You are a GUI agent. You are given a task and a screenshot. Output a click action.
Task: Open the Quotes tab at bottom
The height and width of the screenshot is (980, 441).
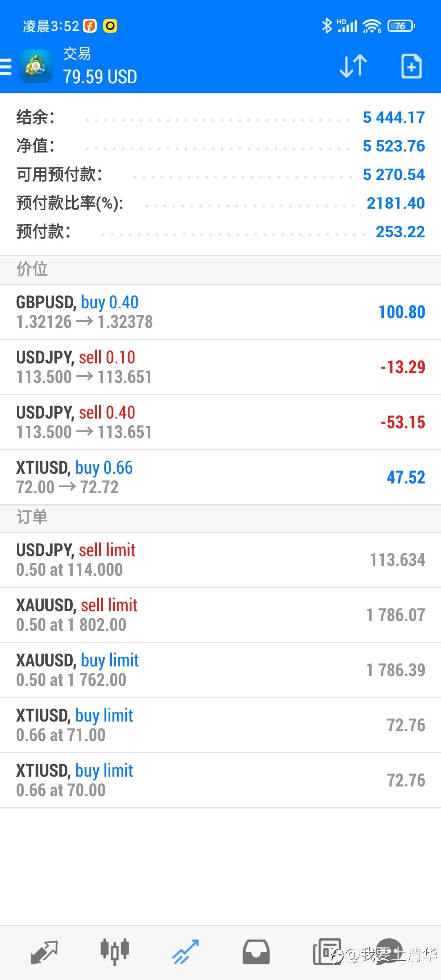coord(44,952)
